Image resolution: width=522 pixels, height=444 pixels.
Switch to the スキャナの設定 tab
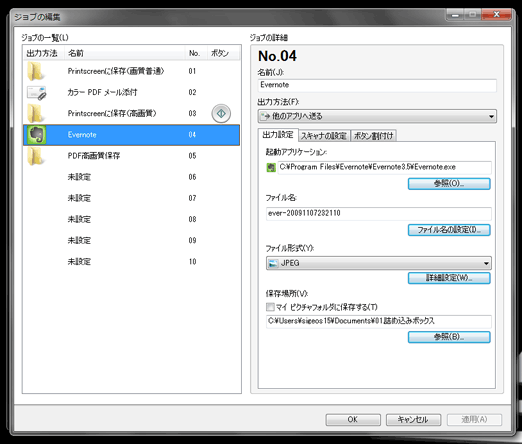[x=324, y=136]
